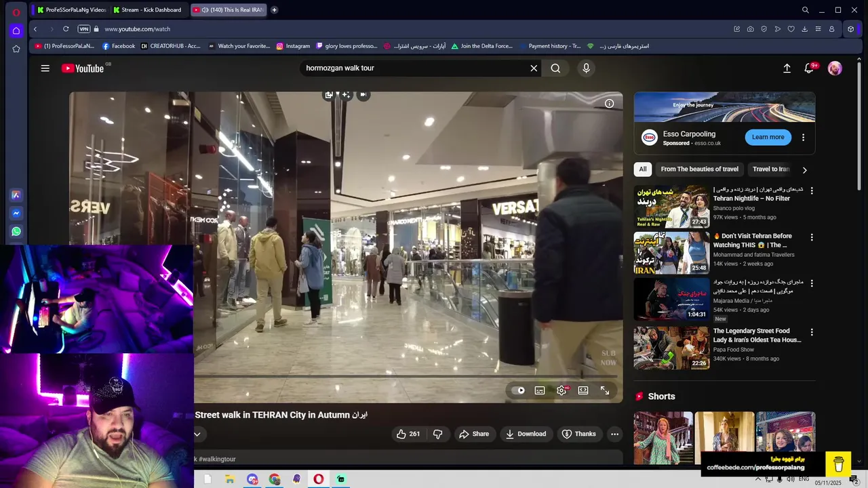Switch to Stream - Kick Dashboard tab
This screenshot has height=488, width=868.
coord(147,9)
